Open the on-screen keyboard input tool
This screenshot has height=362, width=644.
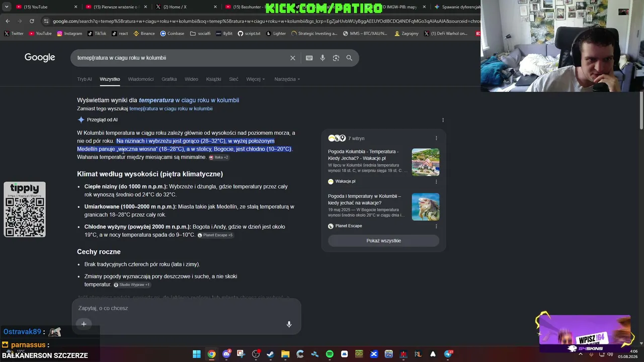click(x=309, y=58)
